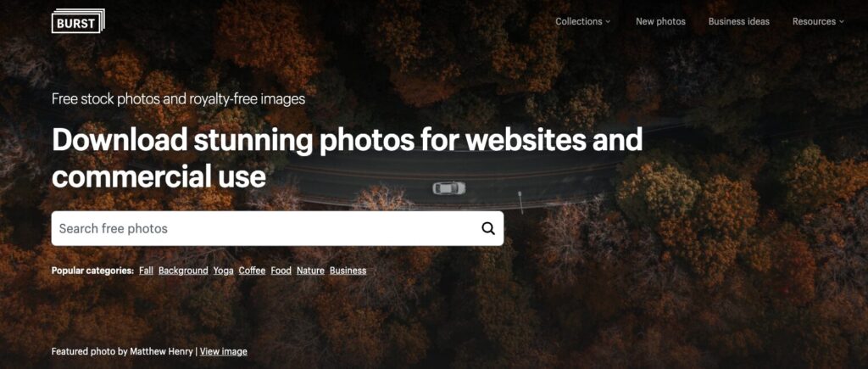The height and width of the screenshot is (369, 868).
Task: Open the Resources navigation menu
Action: click(818, 21)
